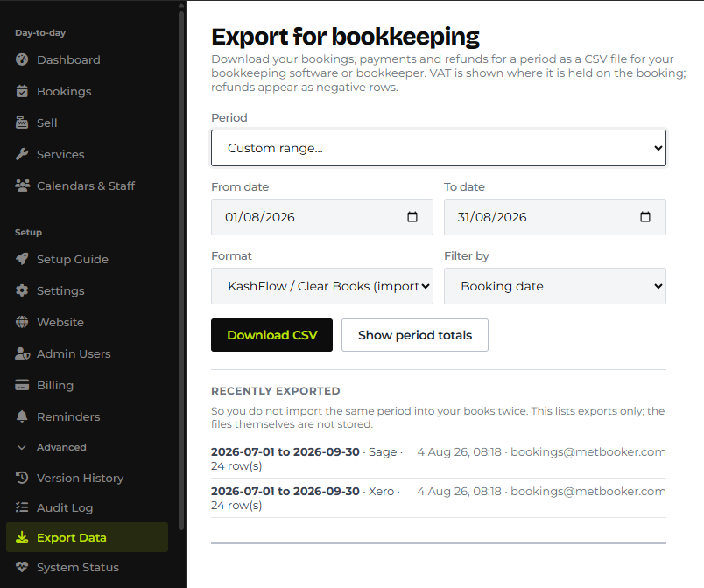Viewport: 704px width, 588px height.
Task: Click Show period totals button
Action: pos(415,335)
